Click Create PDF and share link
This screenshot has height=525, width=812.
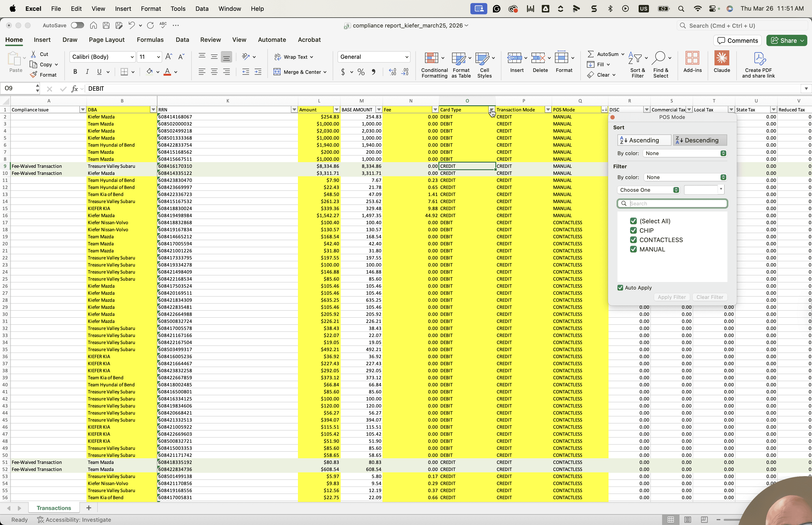tap(758, 65)
